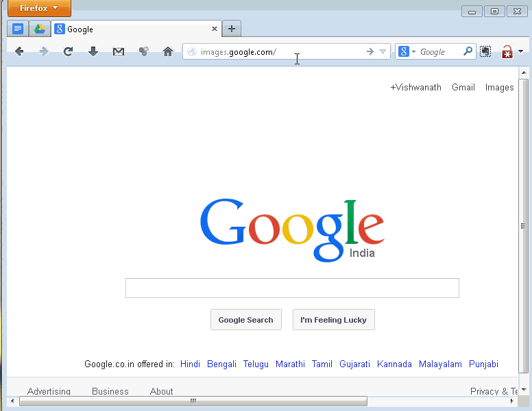This screenshot has width=532, height=411.
Task: Click the horizontal scrollbar right arrow
Action: pos(511,401)
